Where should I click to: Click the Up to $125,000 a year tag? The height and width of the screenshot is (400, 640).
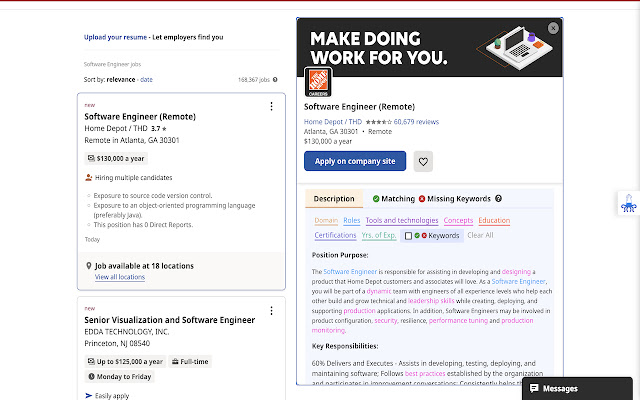click(x=125, y=362)
